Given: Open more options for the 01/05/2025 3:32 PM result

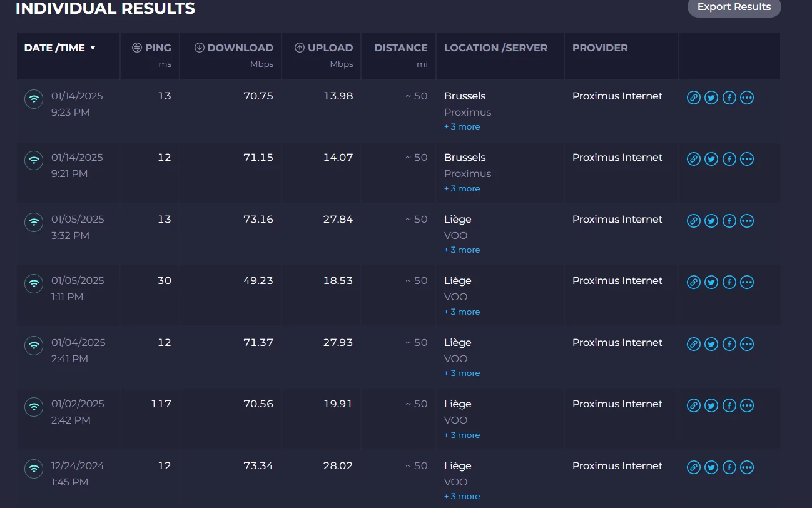Looking at the screenshot, I should pos(747,221).
